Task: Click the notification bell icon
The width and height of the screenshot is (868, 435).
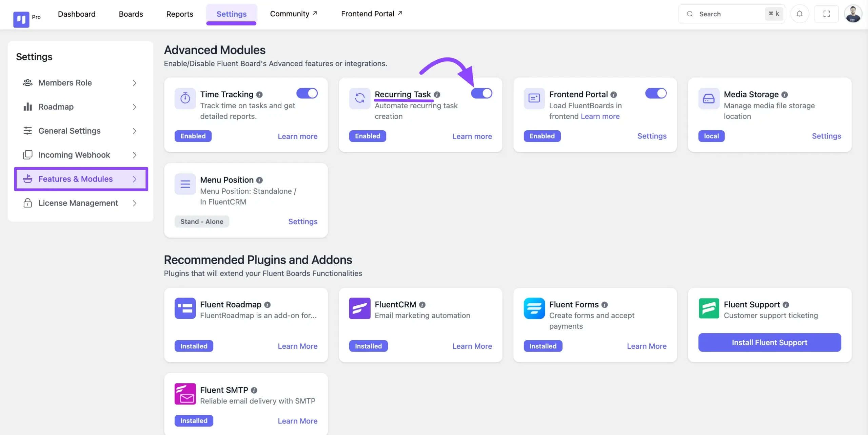Action: (x=800, y=14)
